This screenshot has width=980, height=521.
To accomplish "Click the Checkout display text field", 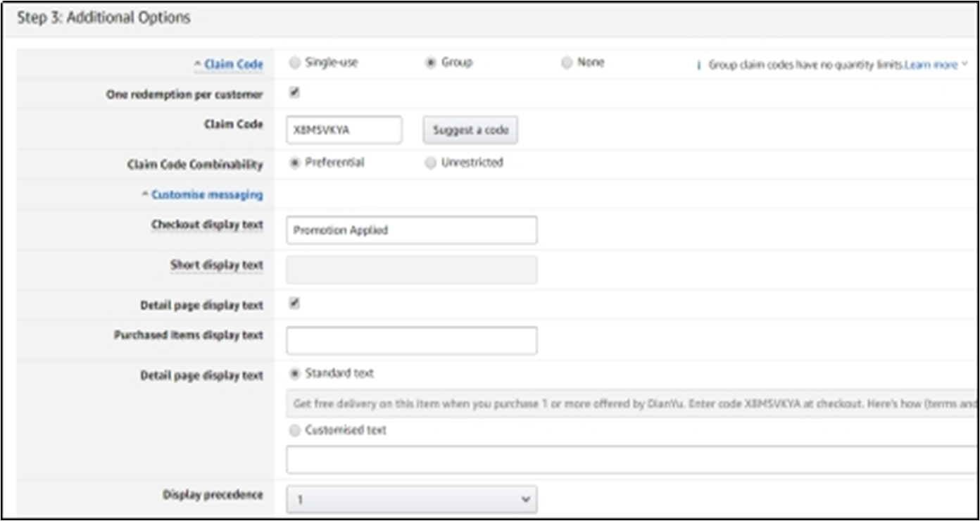I will 411,230.
